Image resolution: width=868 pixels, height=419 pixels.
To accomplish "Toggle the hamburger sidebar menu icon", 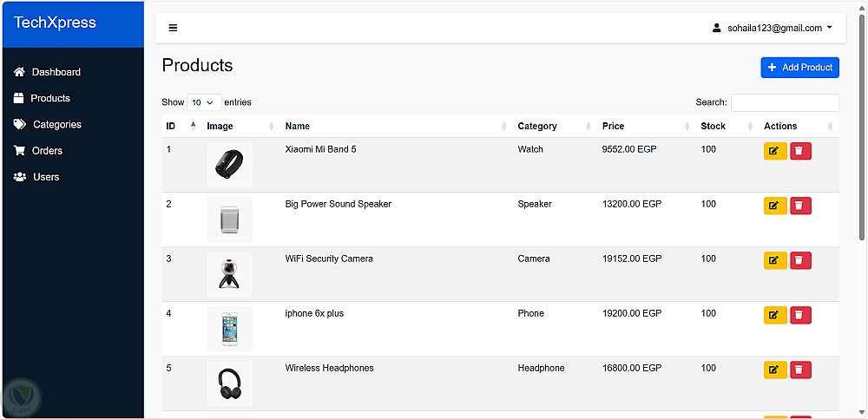I will (x=173, y=28).
